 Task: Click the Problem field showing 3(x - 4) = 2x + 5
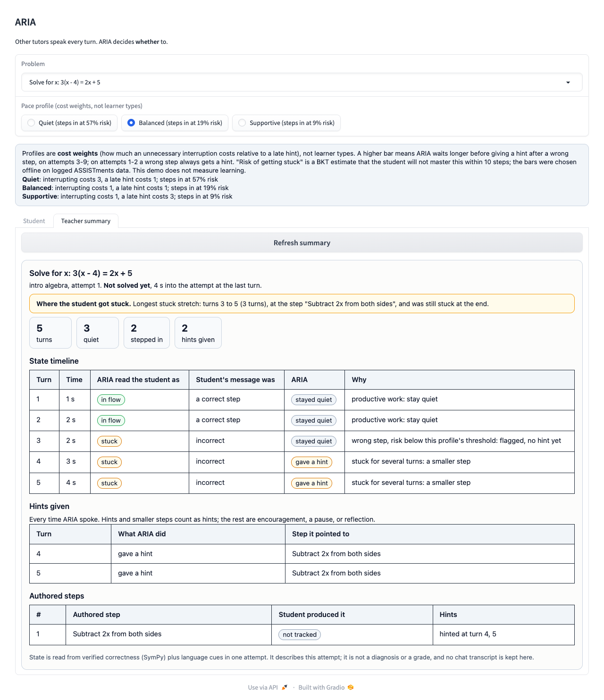[x=302, y=82]
